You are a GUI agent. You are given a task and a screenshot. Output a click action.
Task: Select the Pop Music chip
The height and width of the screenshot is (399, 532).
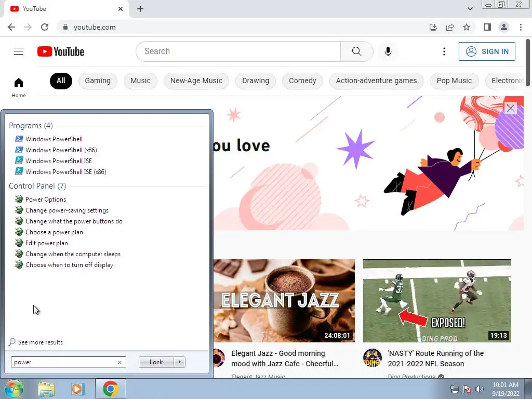[454, 81]
